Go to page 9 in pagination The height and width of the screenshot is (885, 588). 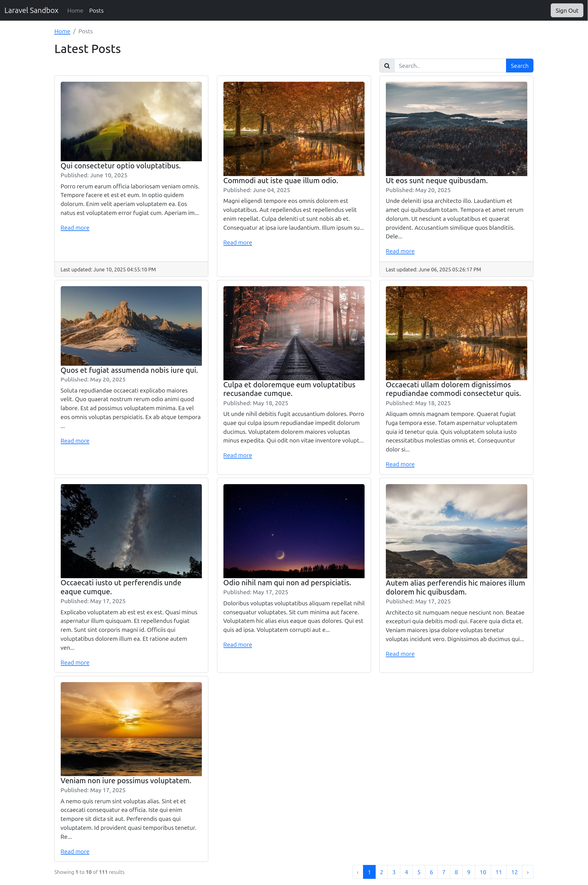point(468,872)
